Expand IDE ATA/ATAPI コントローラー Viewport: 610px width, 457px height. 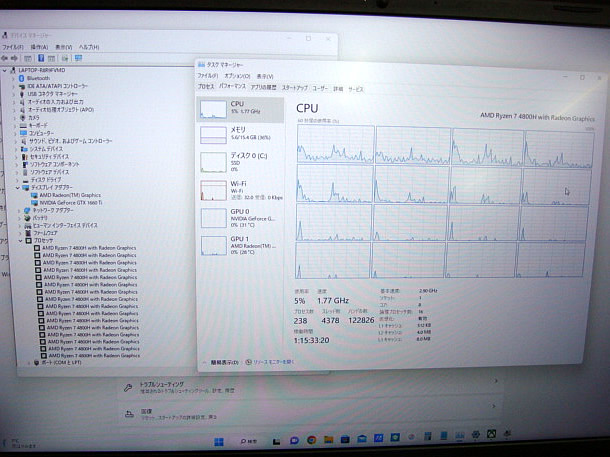14,86
